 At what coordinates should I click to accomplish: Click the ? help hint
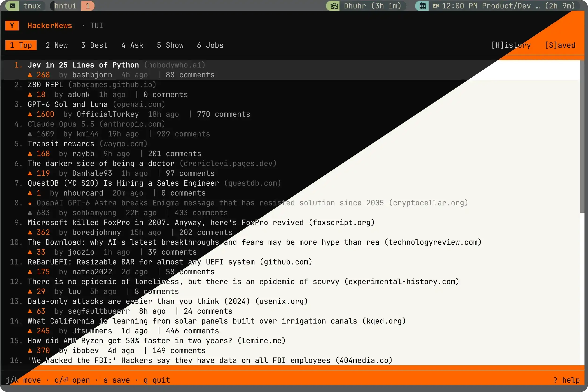pos(566,380)
